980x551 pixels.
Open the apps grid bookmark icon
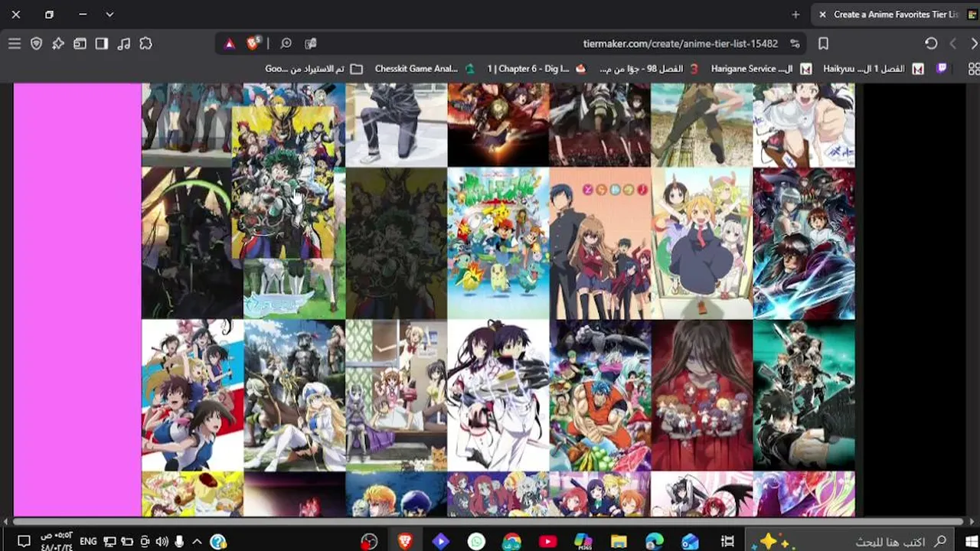974,69
